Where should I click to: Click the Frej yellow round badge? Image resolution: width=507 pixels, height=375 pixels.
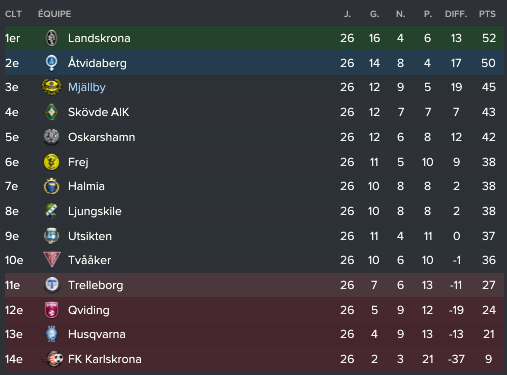pyautogui.click(x=51, y=162)
